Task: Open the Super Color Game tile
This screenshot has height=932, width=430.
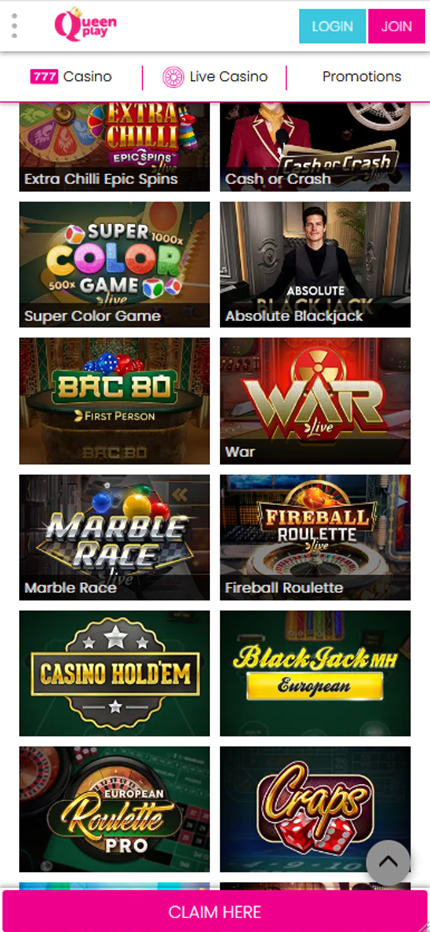Action: (x=114, y=265)
